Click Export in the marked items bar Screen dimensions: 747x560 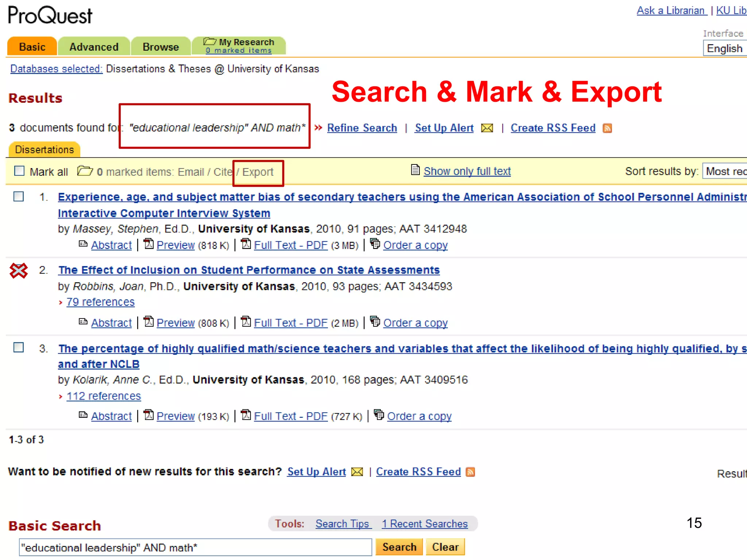coord(258,172)
